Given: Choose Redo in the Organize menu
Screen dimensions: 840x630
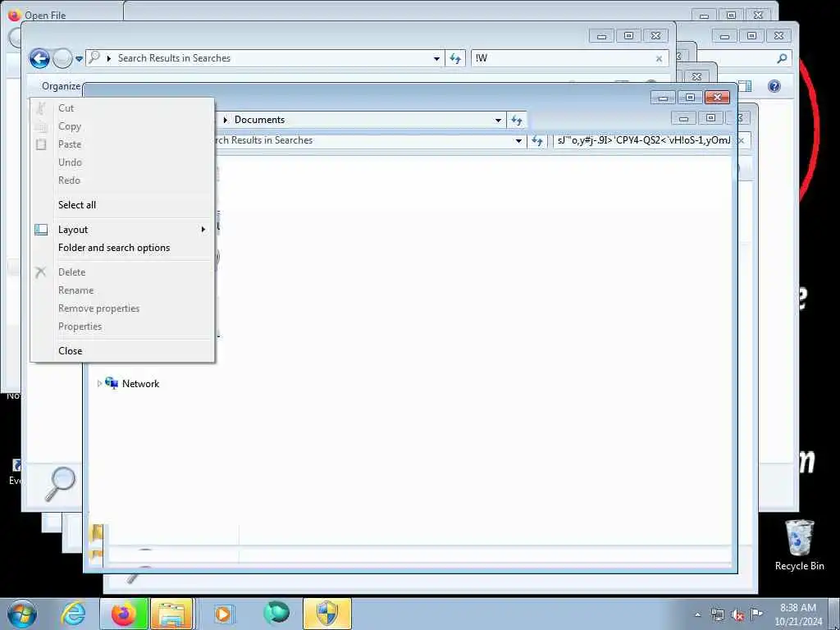Looking at the screenshot, I should coord(123,180).
